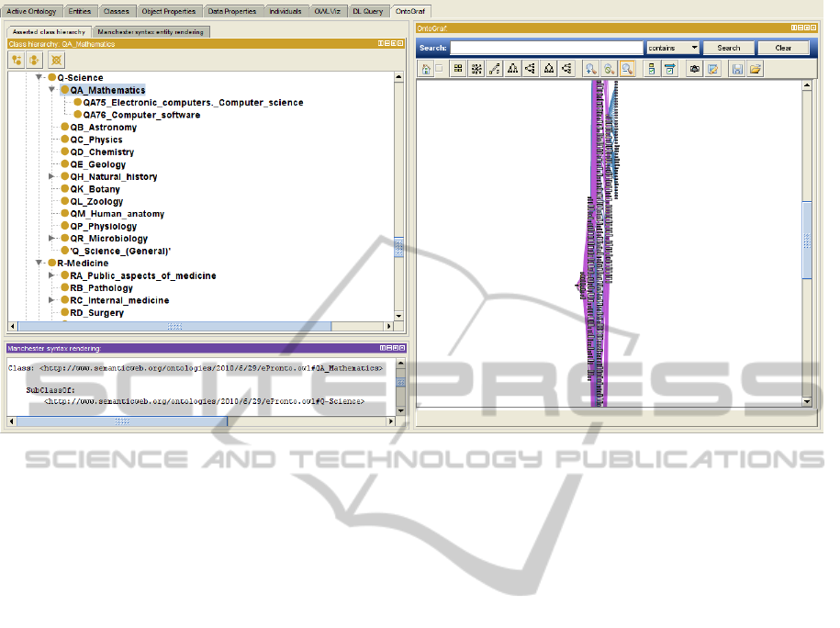Image resolution: width=840 pixels, height=628 pixels.
Task: Collapse the Q-Science tree node
Action: click(39, 78)
